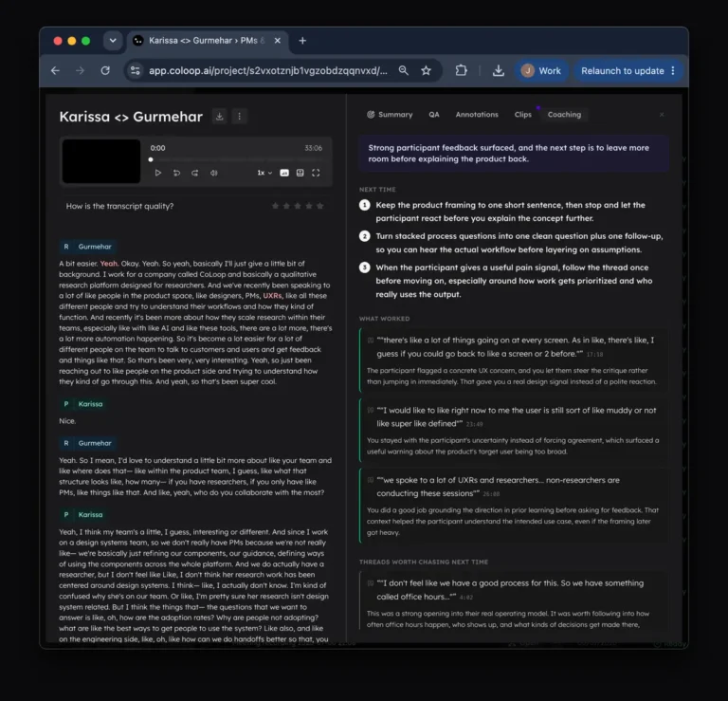Skip forward in the recording
The image size is (728, 701).
coord(195,173)
